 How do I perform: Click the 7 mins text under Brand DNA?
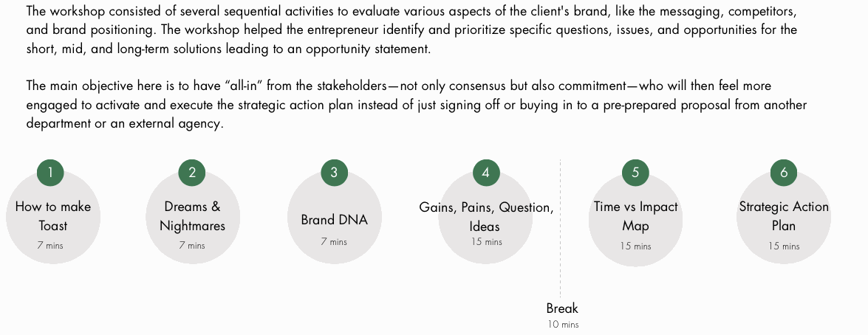tap(334, 241)
